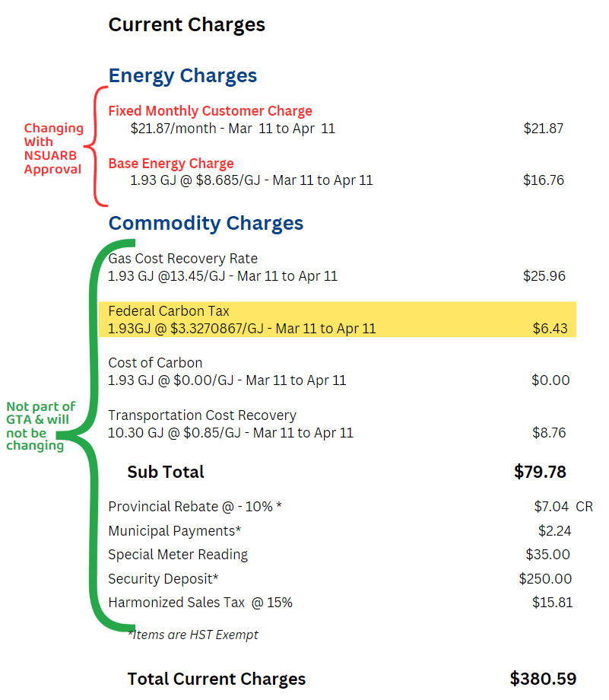Image resolution: width=609 pixels, height=700 pixels.
Task: Click the Transportation Cost Recovery label
Action: coord(202,415)
